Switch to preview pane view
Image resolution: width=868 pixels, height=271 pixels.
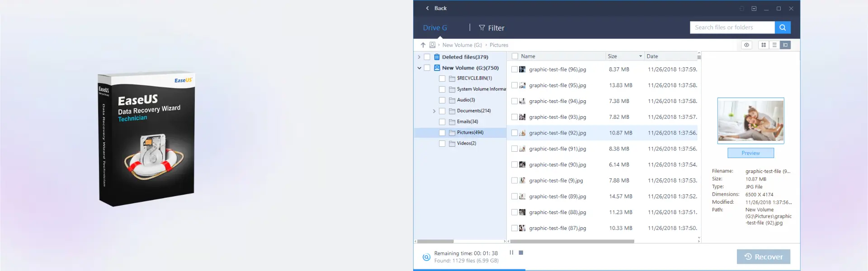[x=785, y=45]
